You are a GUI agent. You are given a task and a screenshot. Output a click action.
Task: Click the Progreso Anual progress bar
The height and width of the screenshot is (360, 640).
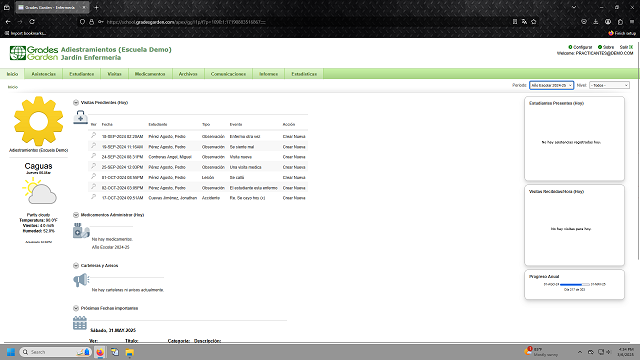pyautogui.click(x=575, y=284)
